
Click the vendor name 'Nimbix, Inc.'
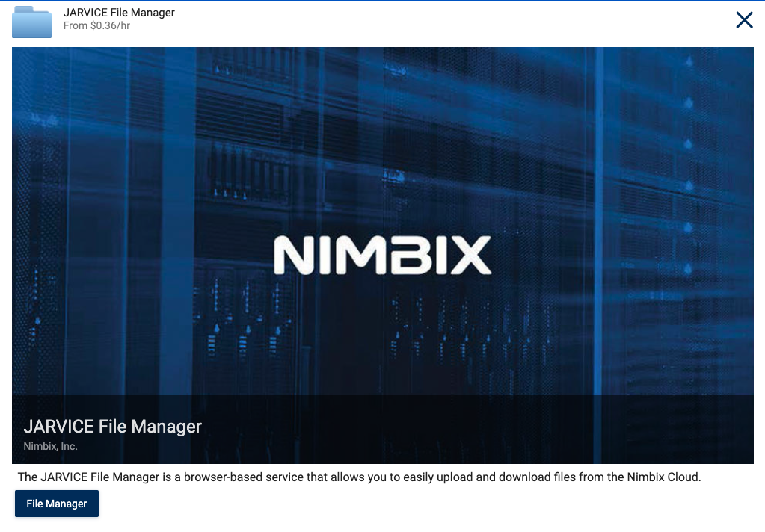50,446
